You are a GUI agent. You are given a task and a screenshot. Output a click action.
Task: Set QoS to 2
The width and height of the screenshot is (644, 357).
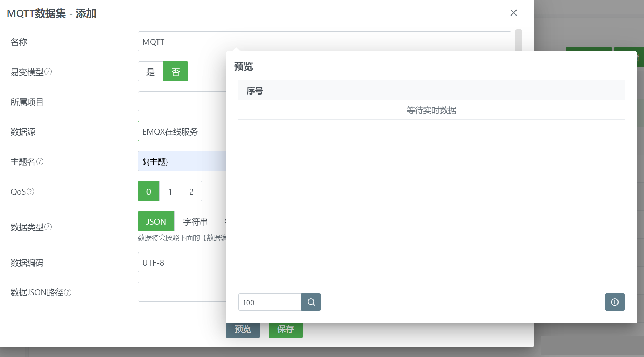tap(191, 191)
